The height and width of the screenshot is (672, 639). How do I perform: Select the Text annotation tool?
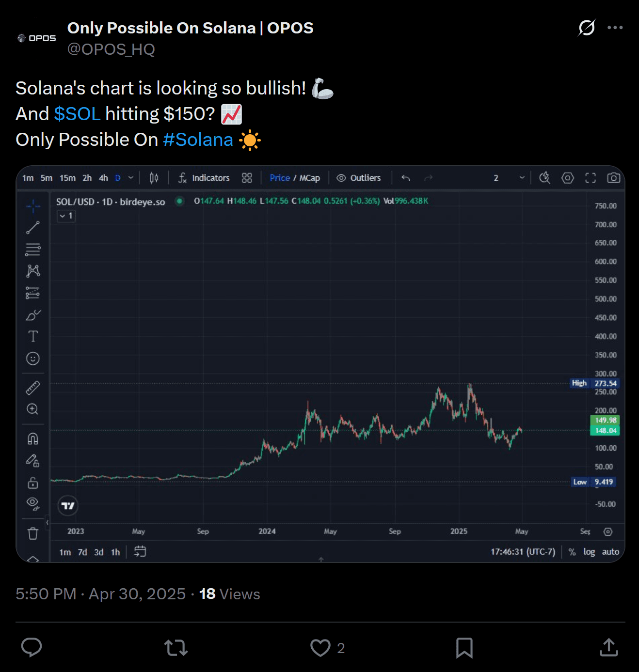pyautogui.click(x=33, y=336)
